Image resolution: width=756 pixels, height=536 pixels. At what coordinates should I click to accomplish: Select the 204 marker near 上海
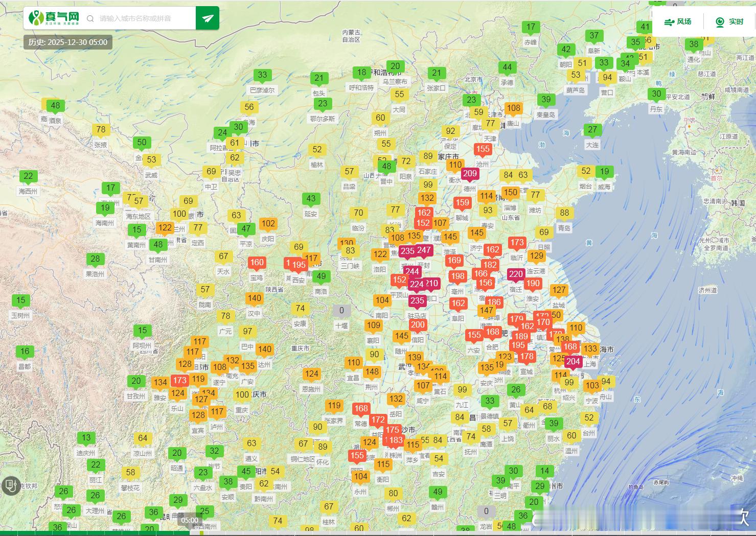(573, 362)
